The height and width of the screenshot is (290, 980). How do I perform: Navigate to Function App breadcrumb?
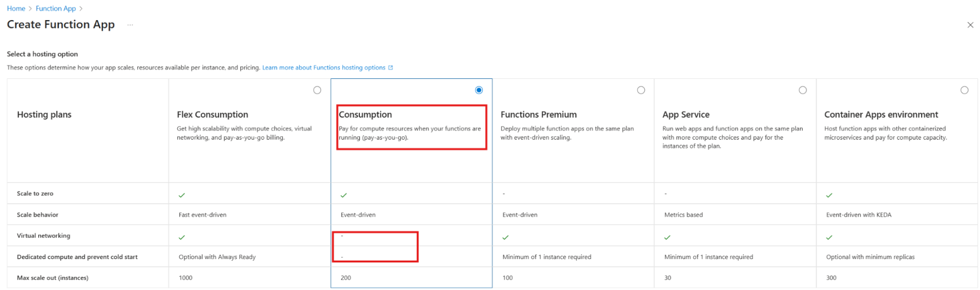tap(56, 8)
